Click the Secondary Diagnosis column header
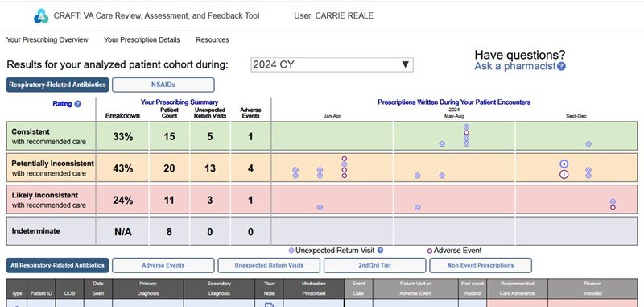This screenshot has height=307, width=644. tap(219, 288)
